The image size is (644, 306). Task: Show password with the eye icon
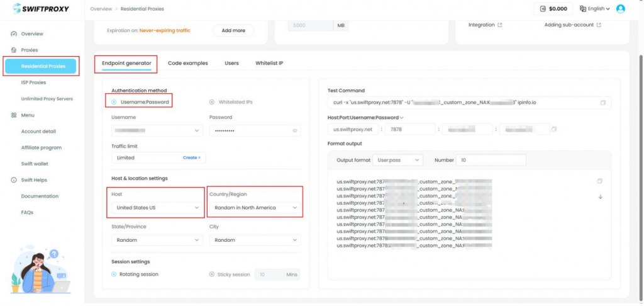pyautogui.click(x=294, y=131)
